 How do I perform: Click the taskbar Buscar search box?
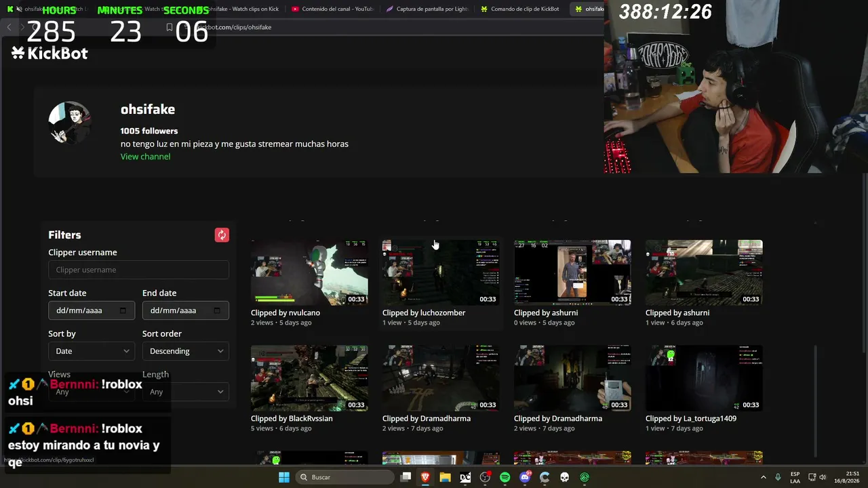pos(345,477)
